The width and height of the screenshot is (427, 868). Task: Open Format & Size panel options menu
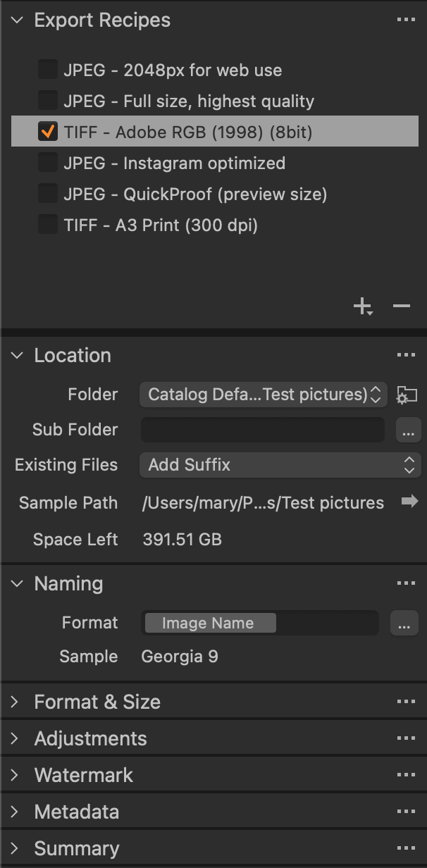click(x=406, y=702)
